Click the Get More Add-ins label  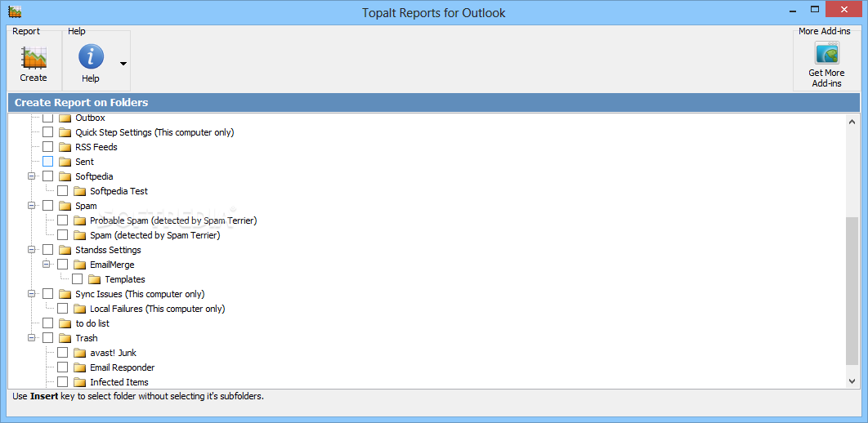pos(826,78)
